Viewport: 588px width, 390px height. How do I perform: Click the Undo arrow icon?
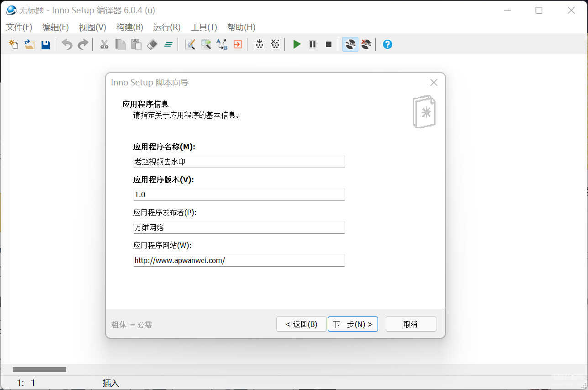click(67, 44)
